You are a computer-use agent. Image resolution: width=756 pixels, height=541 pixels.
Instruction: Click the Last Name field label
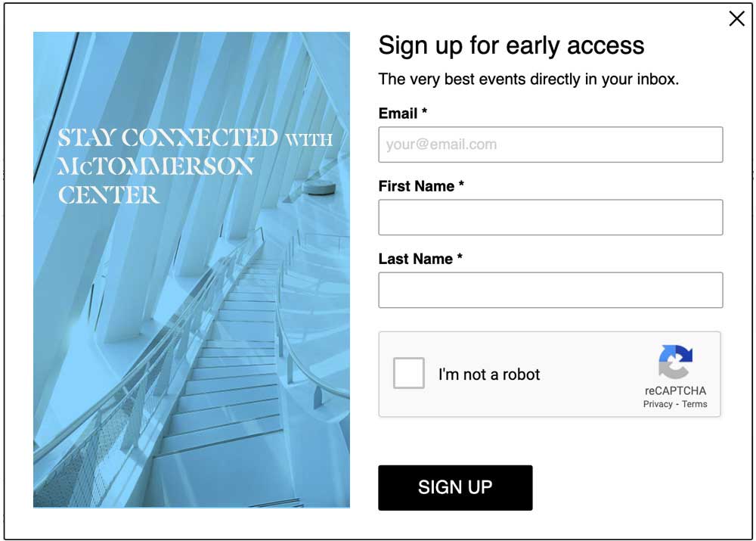coord(416,260)
